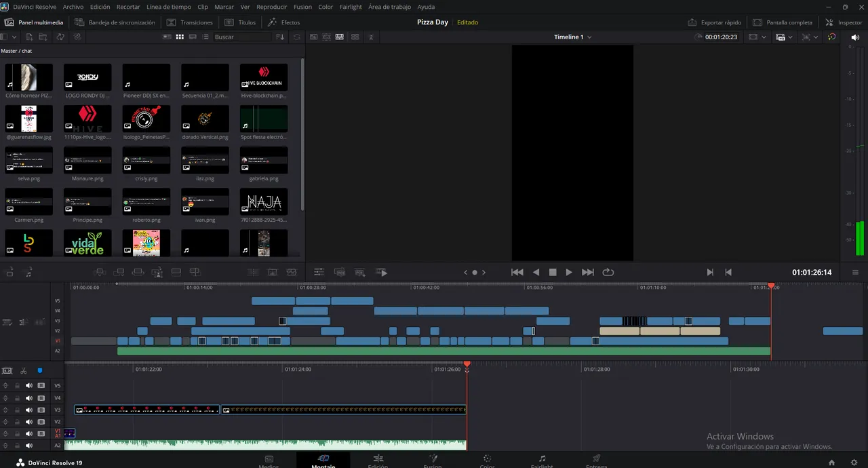
Task: Open the Inspector panel
Action: pos(843,22)
